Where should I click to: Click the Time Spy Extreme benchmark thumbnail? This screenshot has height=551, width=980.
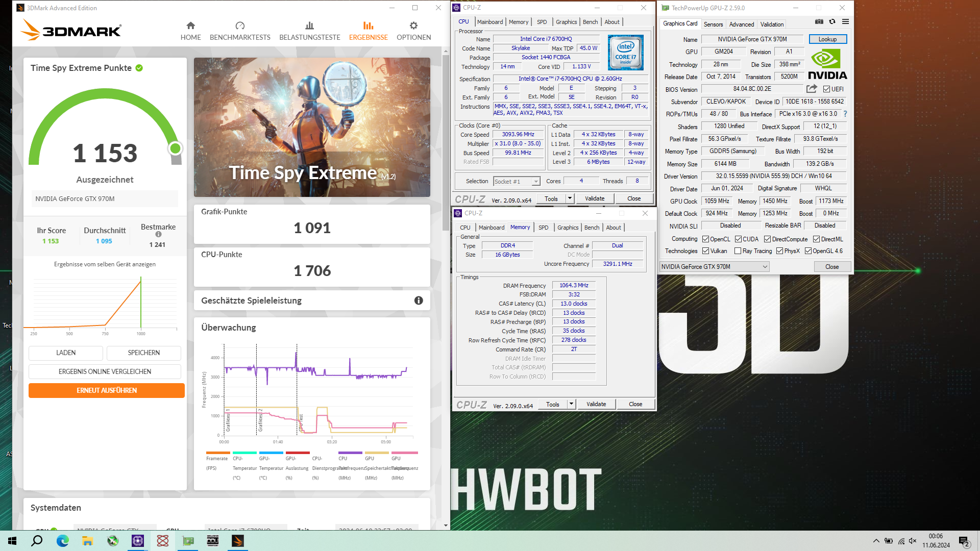312,128
